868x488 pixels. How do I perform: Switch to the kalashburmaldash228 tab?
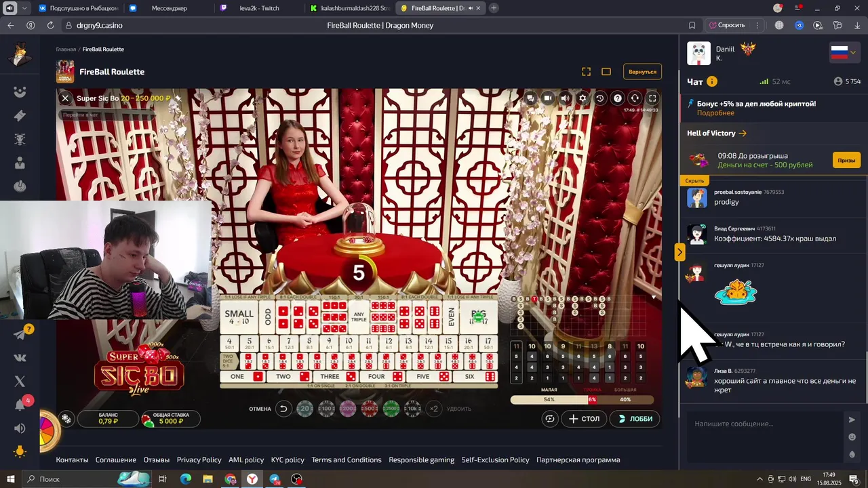tap(349, 8)
